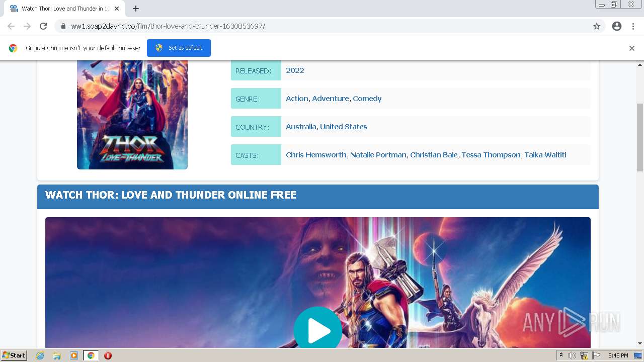Click the red antivirus taskbar icon
Screen dimensions: 644x362
tap(108, 355)
